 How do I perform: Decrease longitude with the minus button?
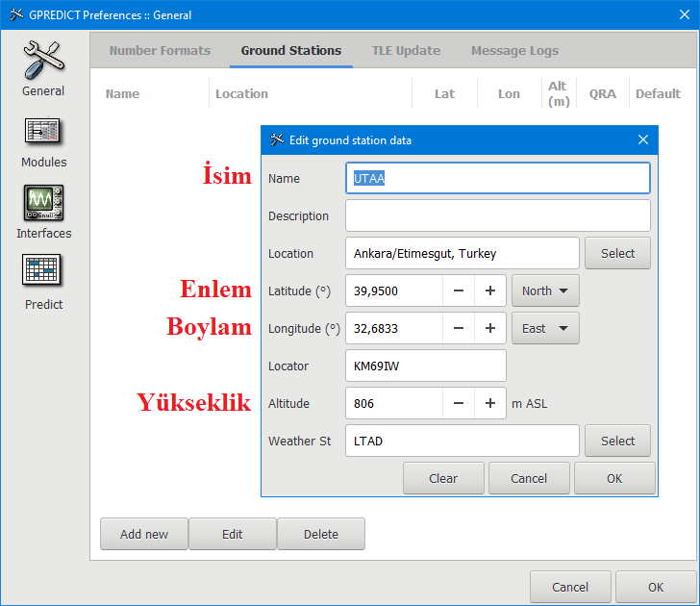459,328
